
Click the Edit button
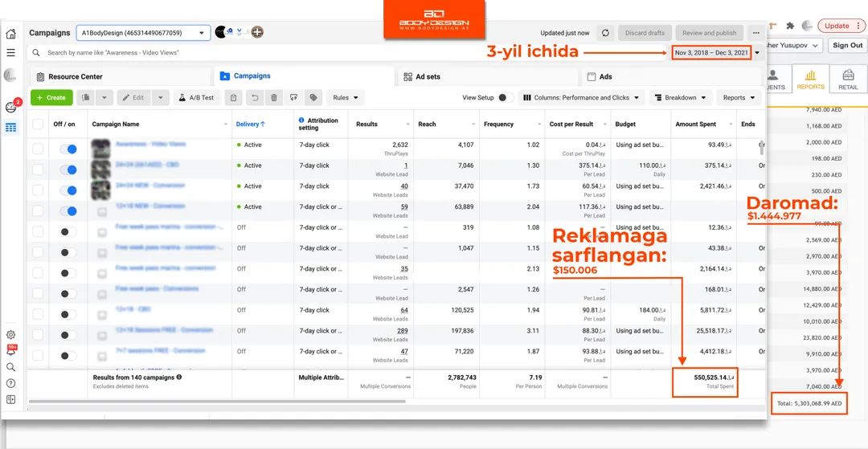pos(133,97)
